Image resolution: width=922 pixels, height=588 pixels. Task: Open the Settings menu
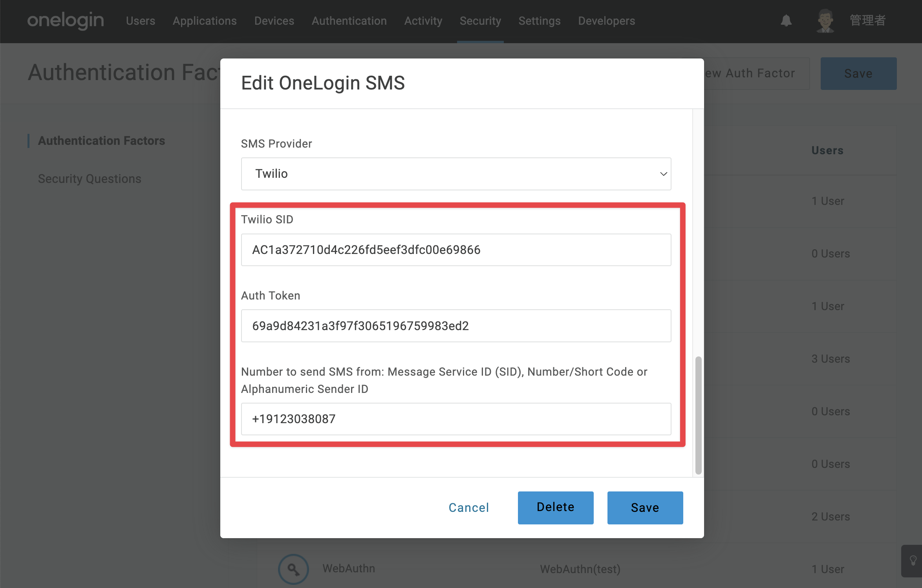(x=540, y=20)
